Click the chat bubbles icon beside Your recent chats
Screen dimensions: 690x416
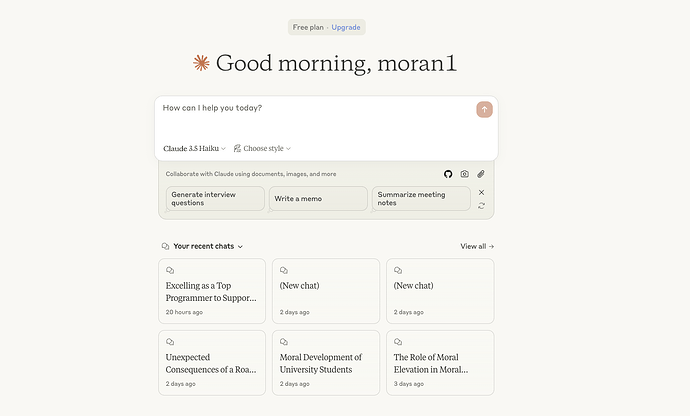click(x=165, y=246)
